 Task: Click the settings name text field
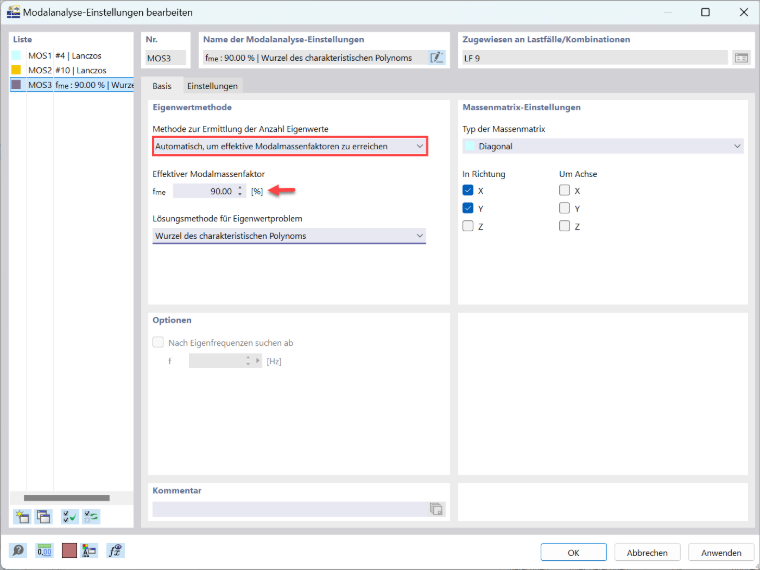[x=316, y=58]
